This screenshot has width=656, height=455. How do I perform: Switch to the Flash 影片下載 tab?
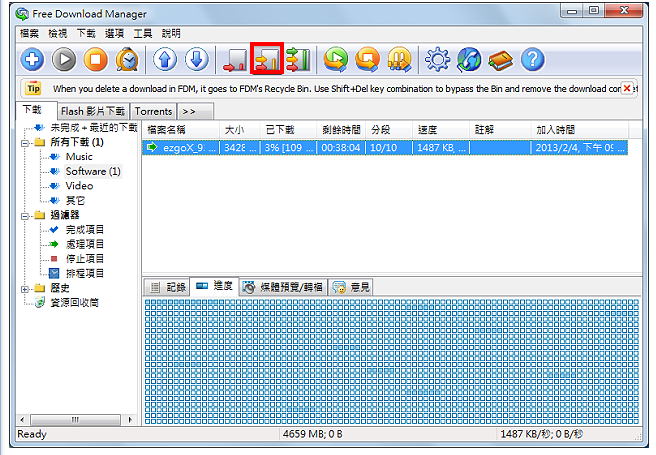click(x=93, y=112)
